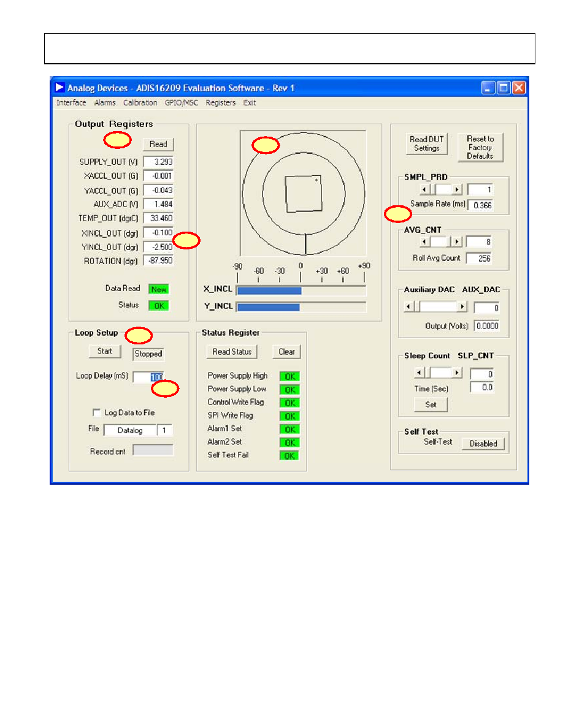Screen dimensions: 563x728
Task: Click SMPL_PRD scrollbar left arrow
Action: (424, 189)
